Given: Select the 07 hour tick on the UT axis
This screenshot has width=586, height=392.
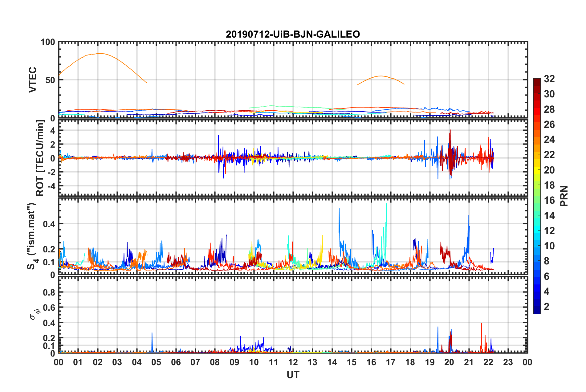Looking at the screenshot, I should coord(195,362).
